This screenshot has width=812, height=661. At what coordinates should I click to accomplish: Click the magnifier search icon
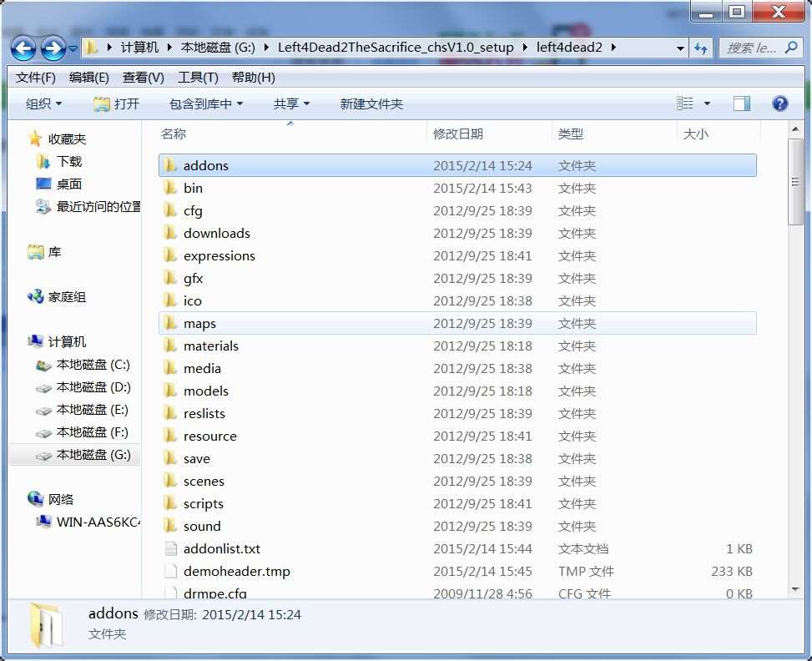tap(791, 48)
